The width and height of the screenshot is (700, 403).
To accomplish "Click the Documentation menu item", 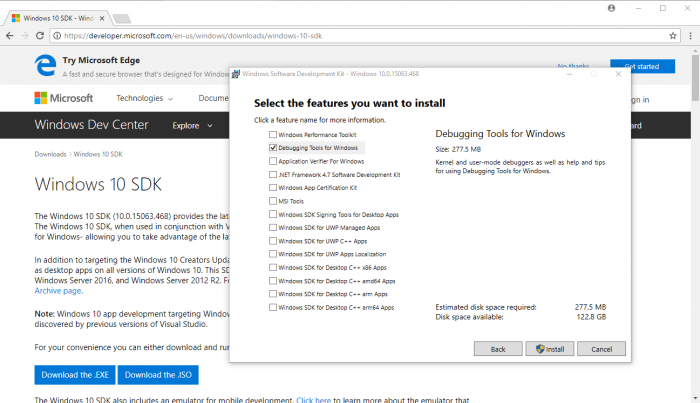I will pos(214,98).
